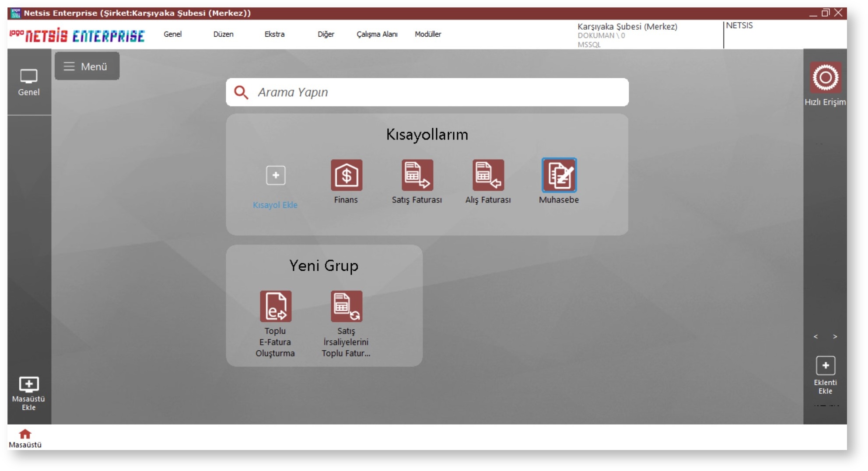Restore the window using the restore button

(x=826, y=13)
